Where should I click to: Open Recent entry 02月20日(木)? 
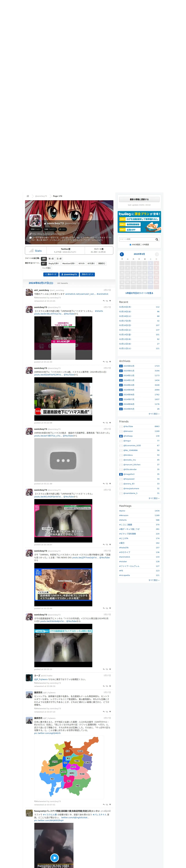pyautogui.click(x=125, y=307)
